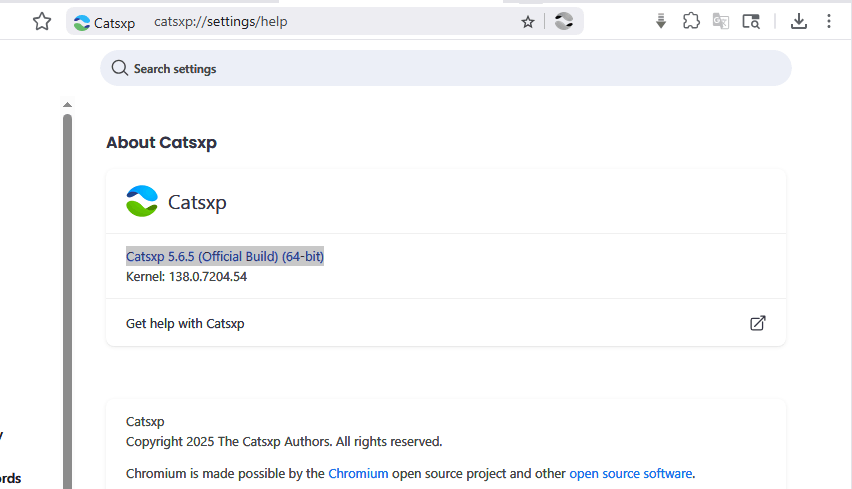
Task: Click the scrollbar up arrow
Action: click(x=67, y=104)
